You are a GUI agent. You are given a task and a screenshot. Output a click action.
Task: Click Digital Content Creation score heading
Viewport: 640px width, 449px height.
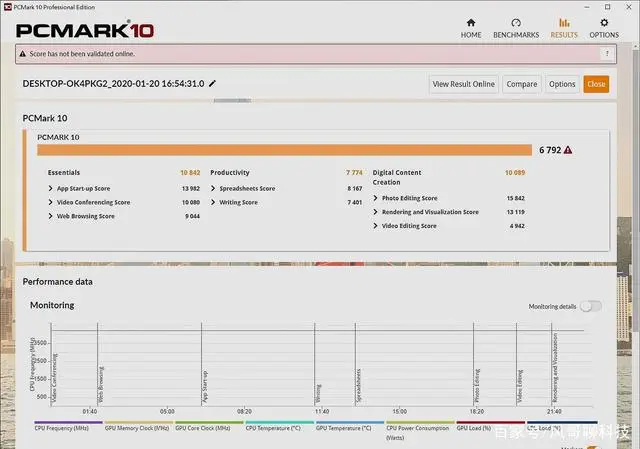click(x=397, y=178)
